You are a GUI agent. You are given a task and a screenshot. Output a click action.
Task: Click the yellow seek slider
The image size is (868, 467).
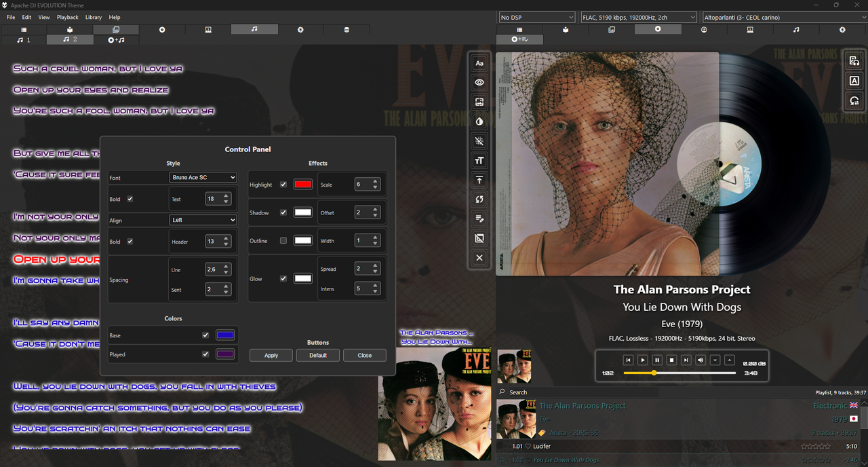coord(679,373)
